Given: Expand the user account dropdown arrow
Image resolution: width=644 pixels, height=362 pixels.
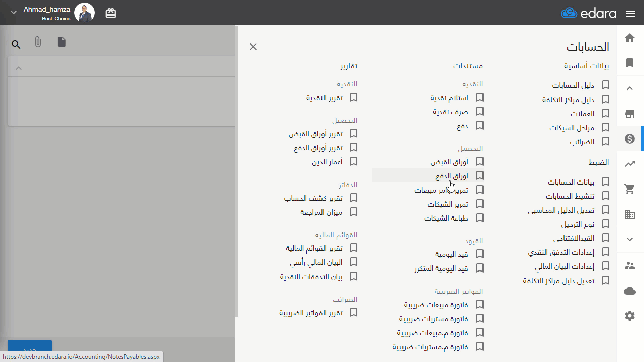Looking at the screenshot, I should click(14, 12).
